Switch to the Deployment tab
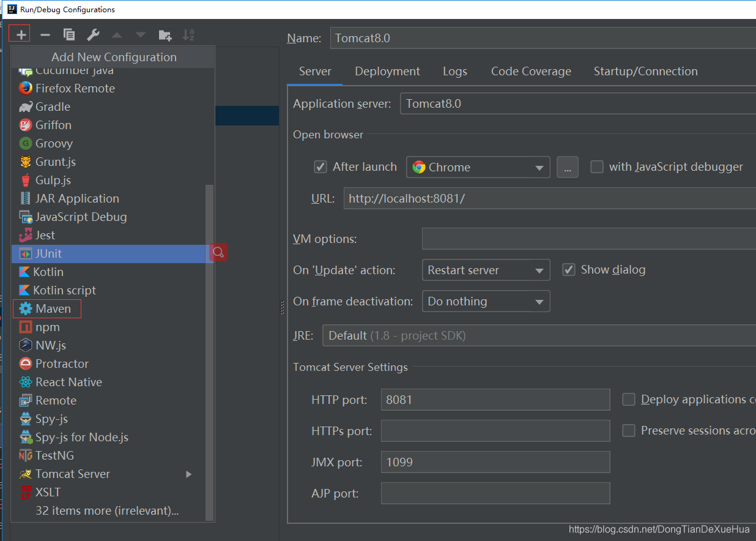 pos(387,72)
